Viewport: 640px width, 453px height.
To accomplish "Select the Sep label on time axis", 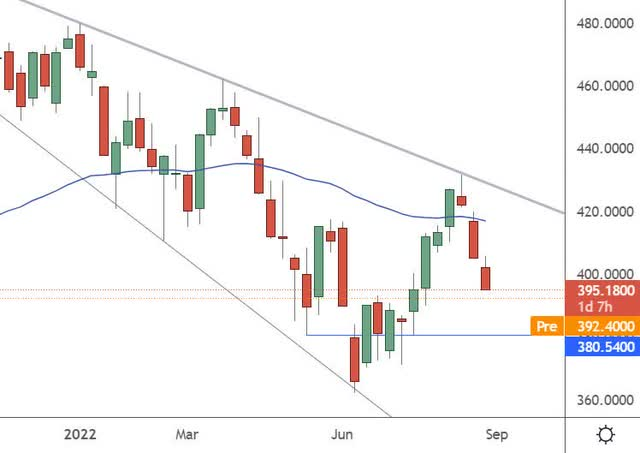I will point(498,434).
